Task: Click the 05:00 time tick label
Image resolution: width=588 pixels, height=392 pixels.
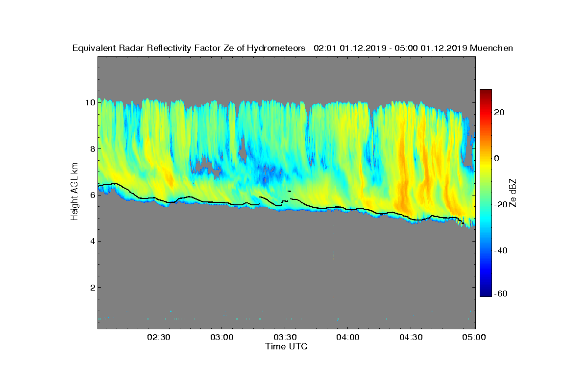Action: click(474, 338)
